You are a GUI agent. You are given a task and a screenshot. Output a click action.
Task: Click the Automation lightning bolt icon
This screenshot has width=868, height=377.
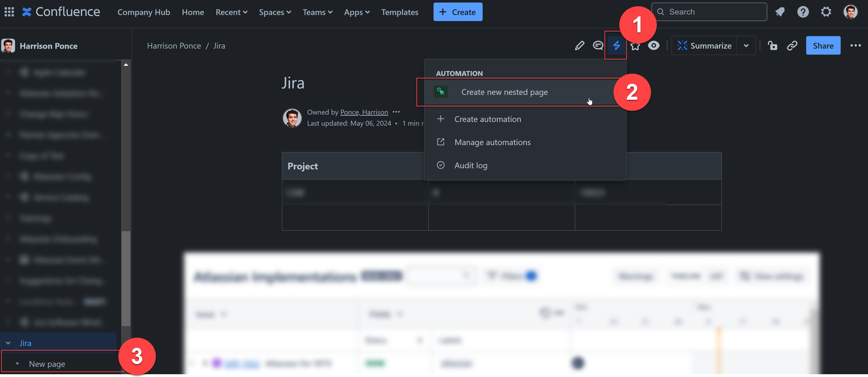pos(616,45)
